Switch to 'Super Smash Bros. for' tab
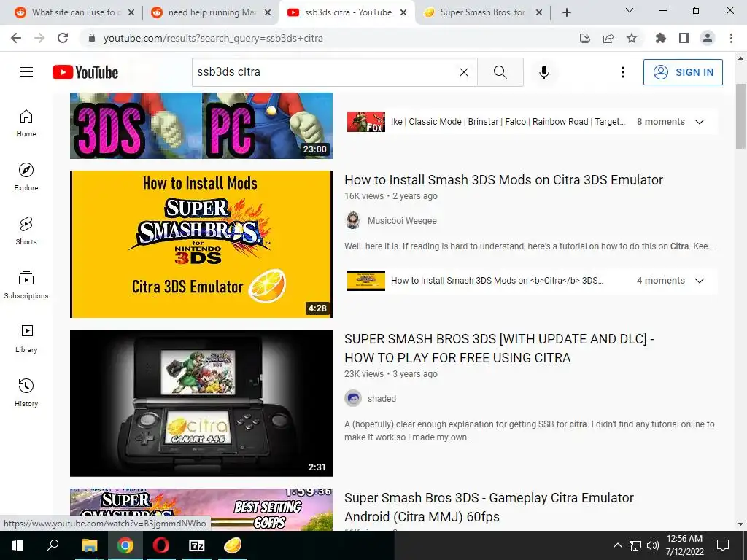 (x=482, y=12)
